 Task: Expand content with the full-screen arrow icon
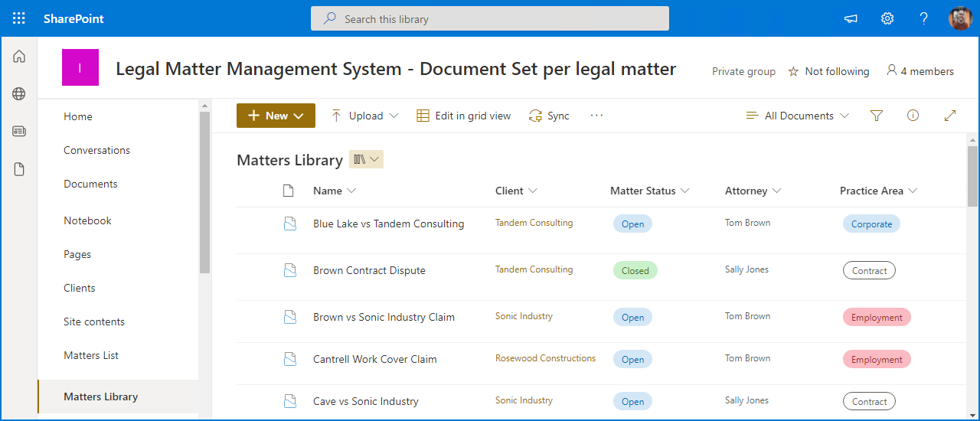click(x=950, y=116)
